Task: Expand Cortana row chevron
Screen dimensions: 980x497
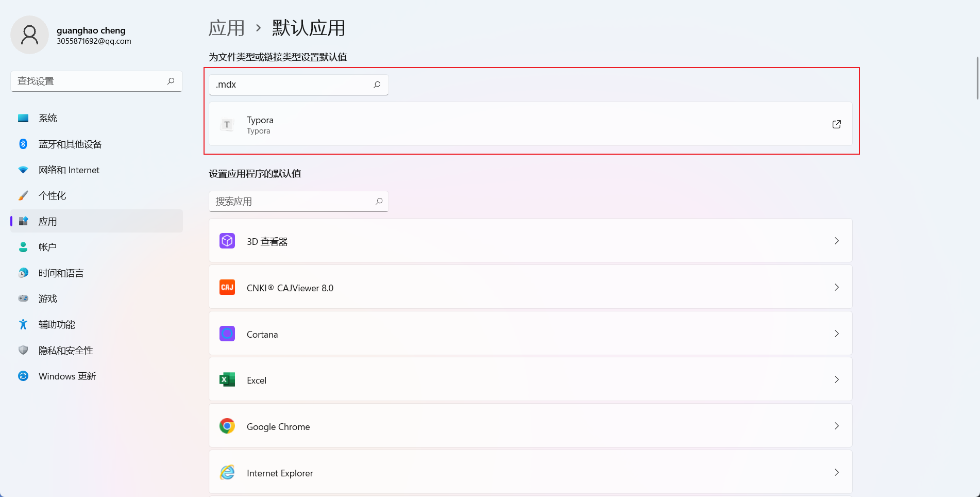Action: 837,334
